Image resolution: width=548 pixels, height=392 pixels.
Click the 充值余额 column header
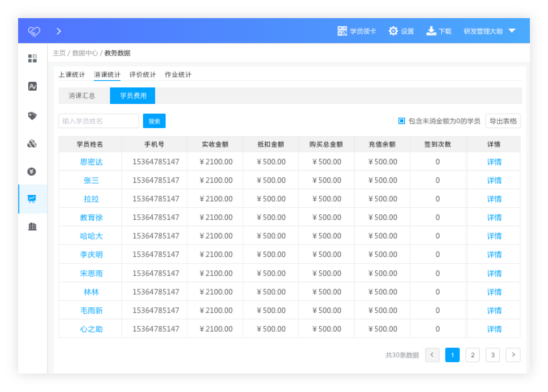pos(382,144)
